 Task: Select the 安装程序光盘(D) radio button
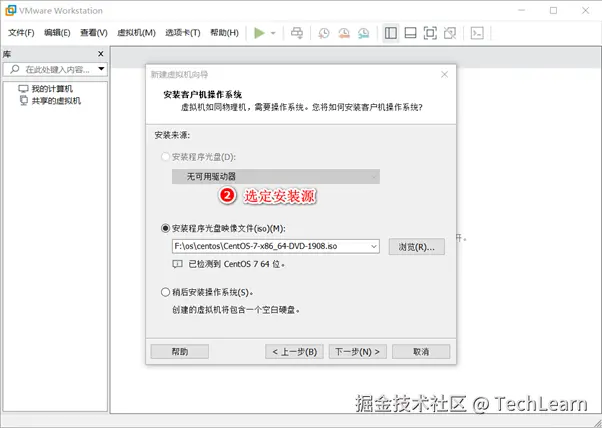(165, 157)
